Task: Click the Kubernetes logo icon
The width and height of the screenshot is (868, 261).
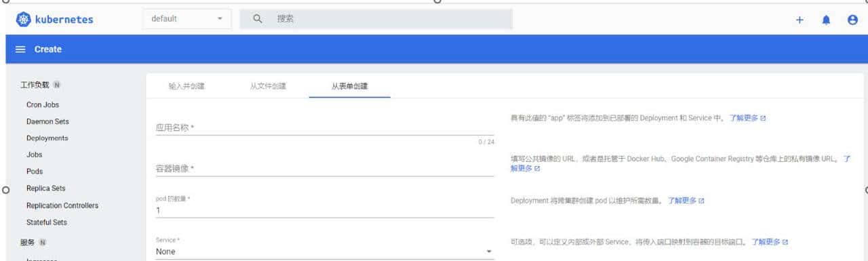Action: (x=24, y=19)
